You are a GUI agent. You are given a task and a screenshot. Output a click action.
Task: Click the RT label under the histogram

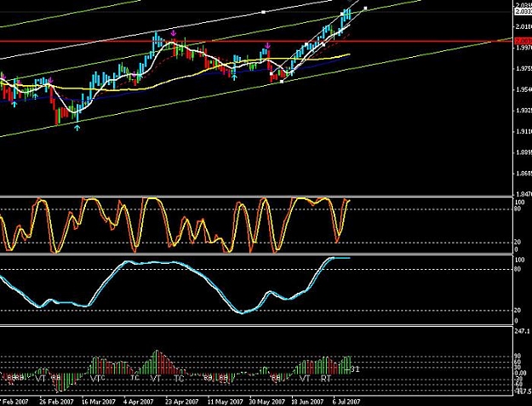point(326,378)
